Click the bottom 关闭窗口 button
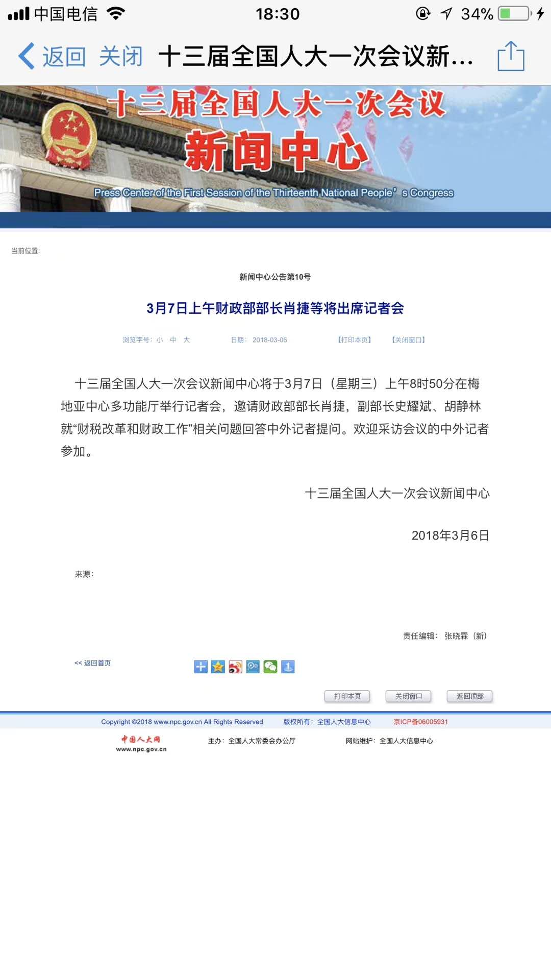This screenshot has height=980, width=551. coord(409,696)
